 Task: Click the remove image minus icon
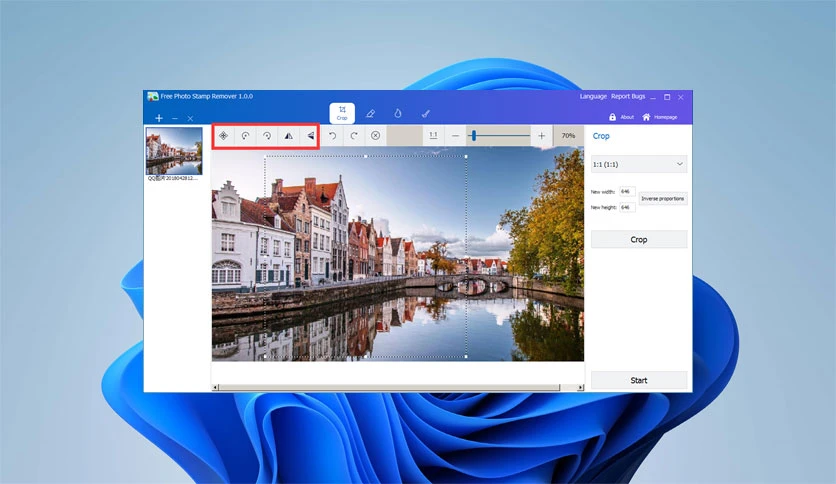(175, 118)
